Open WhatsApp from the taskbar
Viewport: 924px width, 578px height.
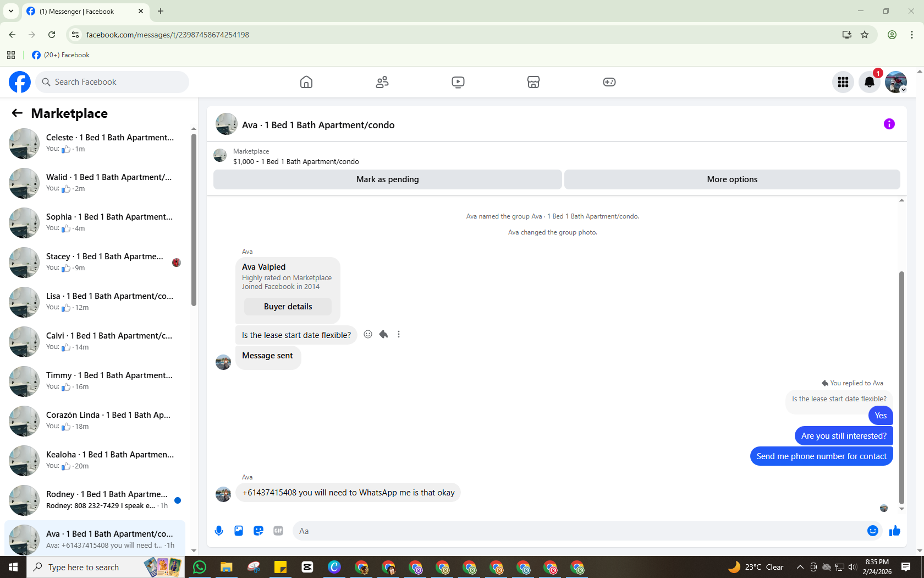point(200,567)
